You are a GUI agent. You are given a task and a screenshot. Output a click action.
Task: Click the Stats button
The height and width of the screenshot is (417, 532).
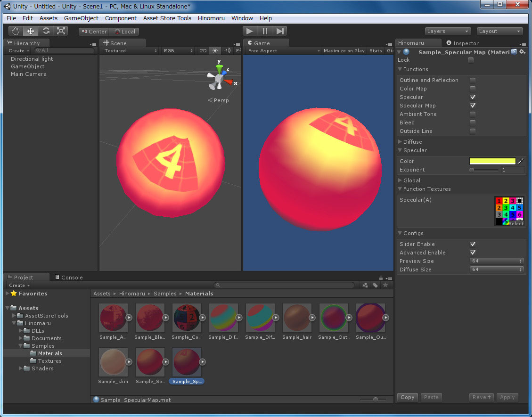click(x=376, y=50)
